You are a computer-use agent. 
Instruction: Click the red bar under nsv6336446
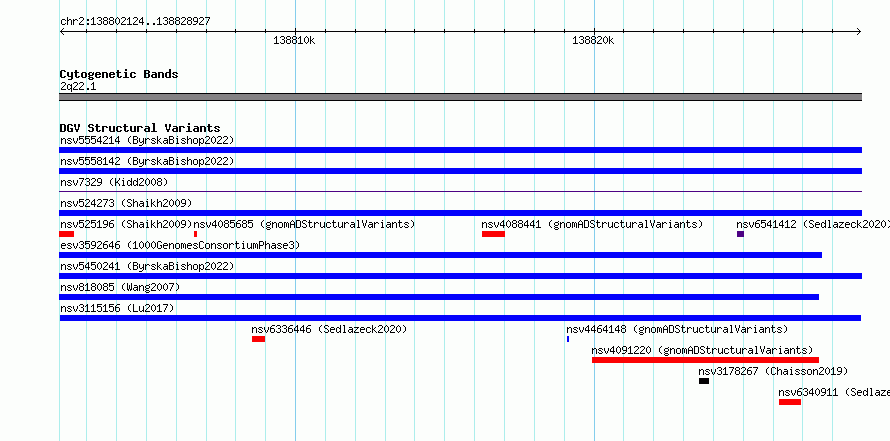point(258,339)
